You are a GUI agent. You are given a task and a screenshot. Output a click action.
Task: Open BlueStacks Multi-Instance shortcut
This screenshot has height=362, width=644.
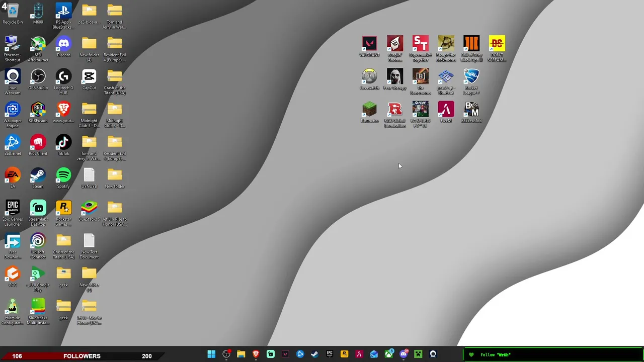(38, 312)
